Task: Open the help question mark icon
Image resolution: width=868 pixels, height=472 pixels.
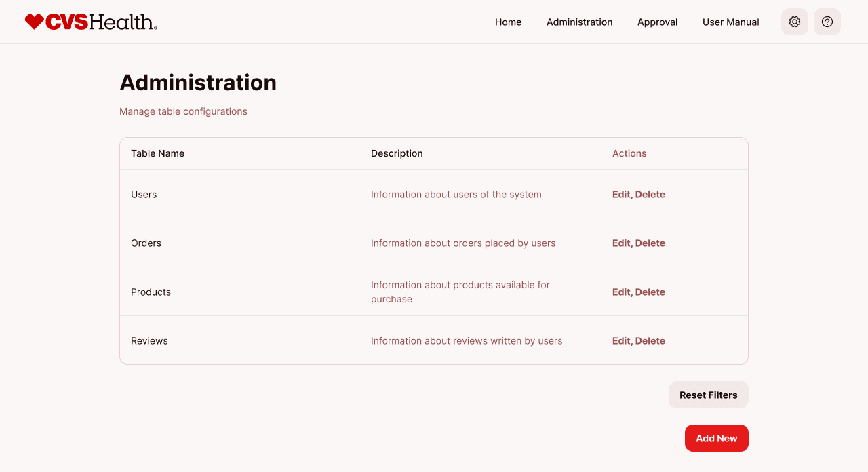Action: coord(827,22)
